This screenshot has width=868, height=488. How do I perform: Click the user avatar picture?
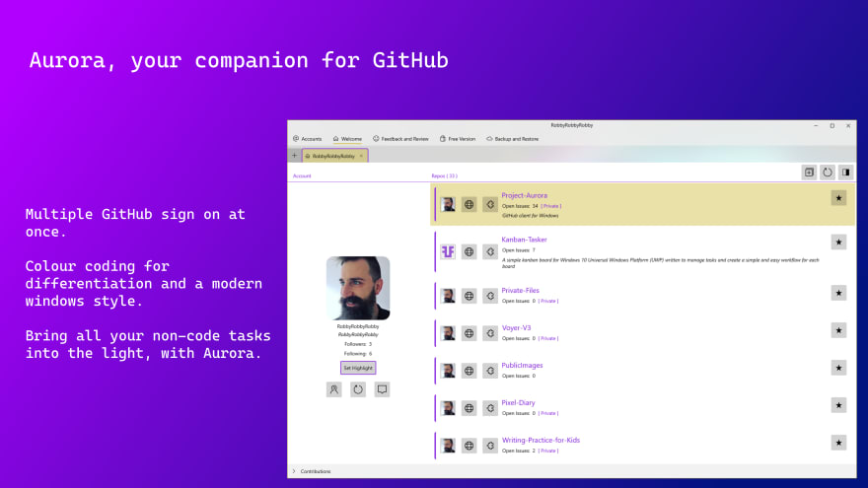pyautogui.click(x=358, y=288)
